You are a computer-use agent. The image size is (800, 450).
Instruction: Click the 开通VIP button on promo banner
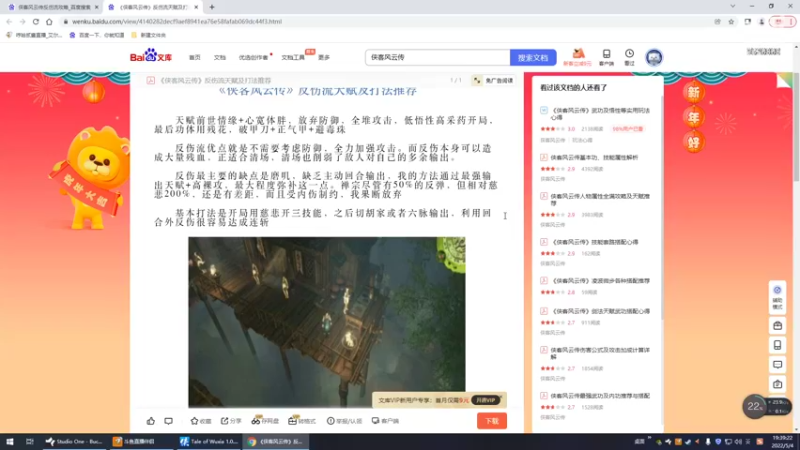[x=486, y=400]
